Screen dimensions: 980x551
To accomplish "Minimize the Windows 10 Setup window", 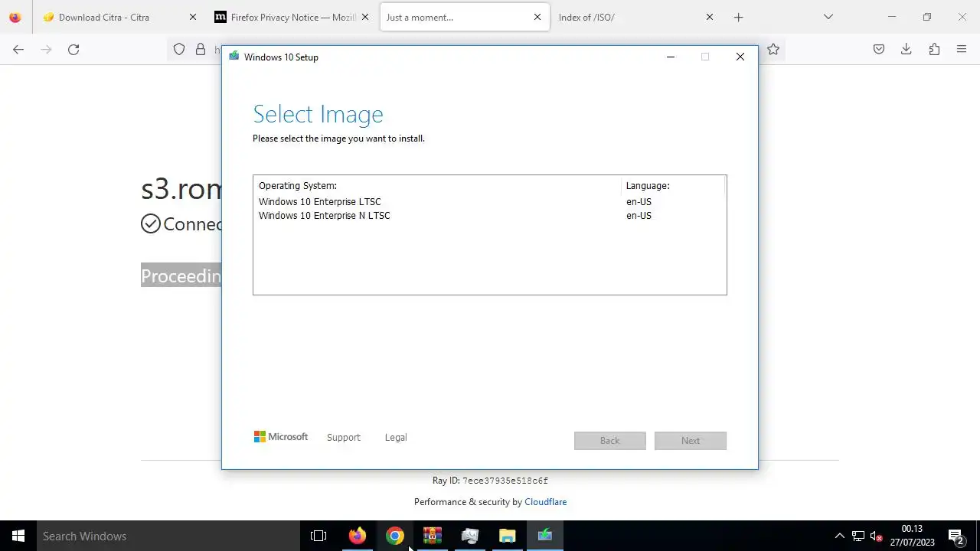I will click(671, 57).
